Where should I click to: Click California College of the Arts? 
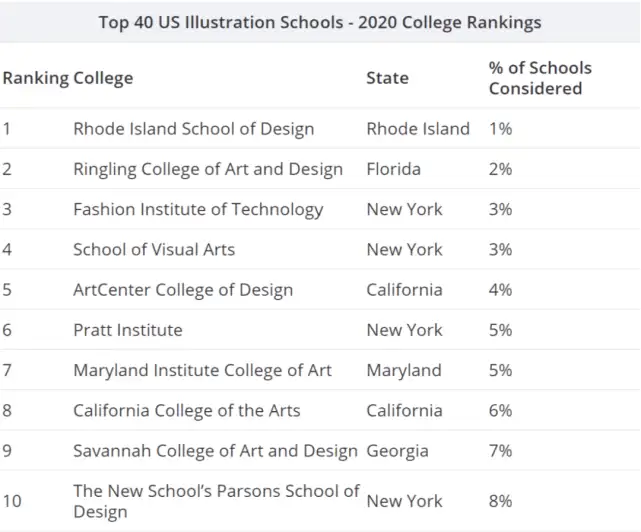click(186, 410)
